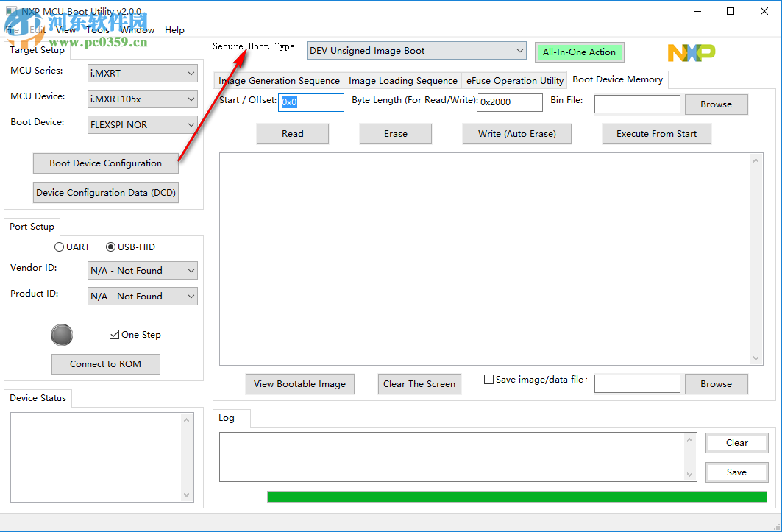Select the USB-HID port option
Image resolution: width=782 pixels, height=532 pixels.
click(x=110, y=247)
